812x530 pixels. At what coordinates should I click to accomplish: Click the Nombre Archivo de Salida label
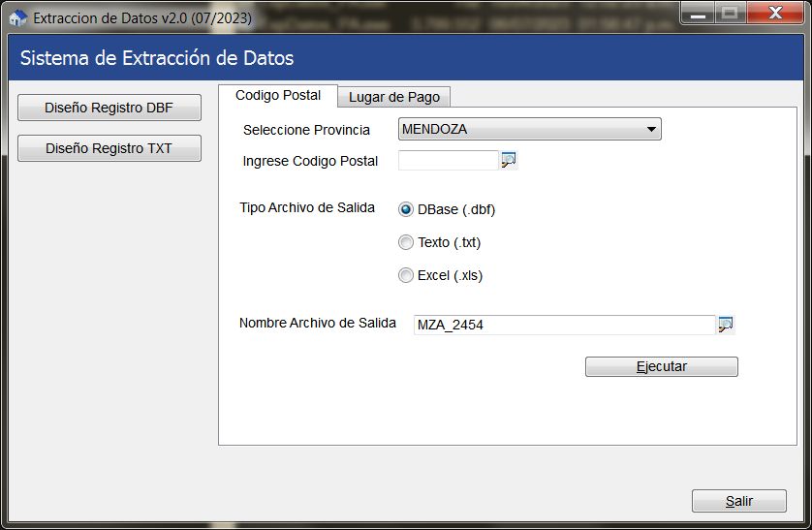[x=318, y=323]
